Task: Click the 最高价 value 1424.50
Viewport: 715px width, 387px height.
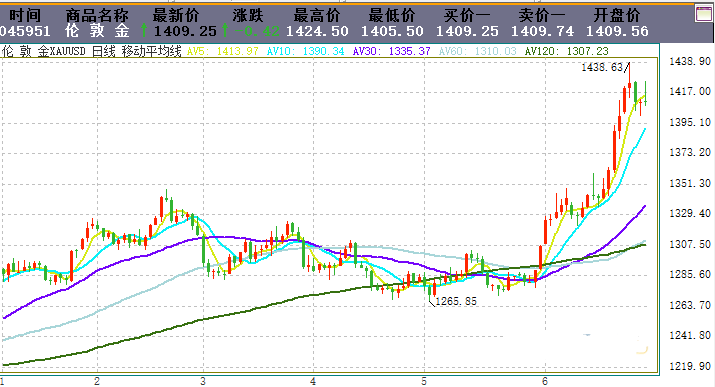Action: (x=317, y=31)
